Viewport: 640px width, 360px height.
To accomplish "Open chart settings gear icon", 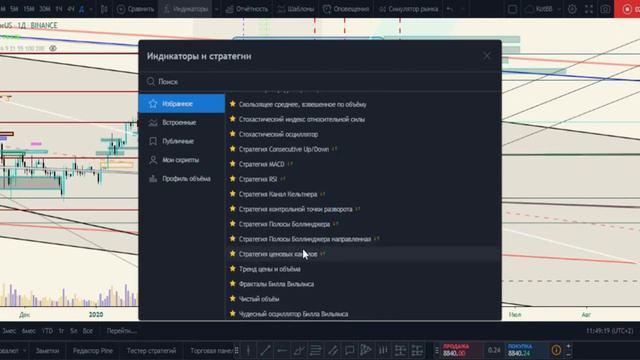I will [572, 9].
